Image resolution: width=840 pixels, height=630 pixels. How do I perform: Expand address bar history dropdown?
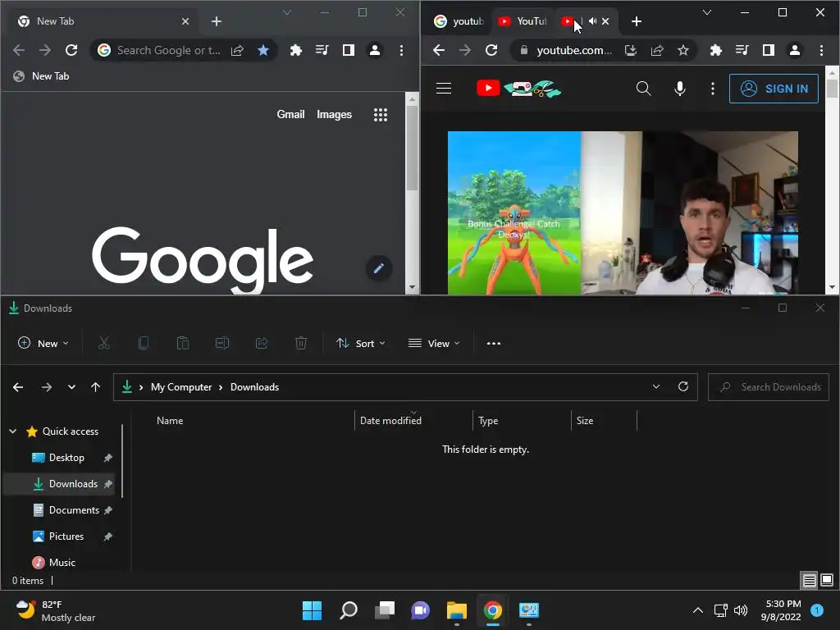point(656,387)
